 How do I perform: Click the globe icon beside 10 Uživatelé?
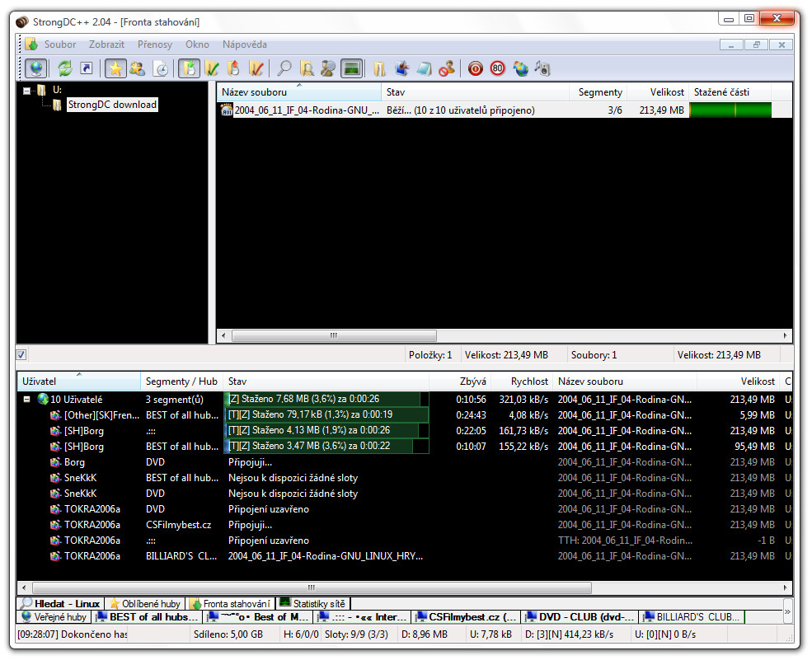[43, 399]
